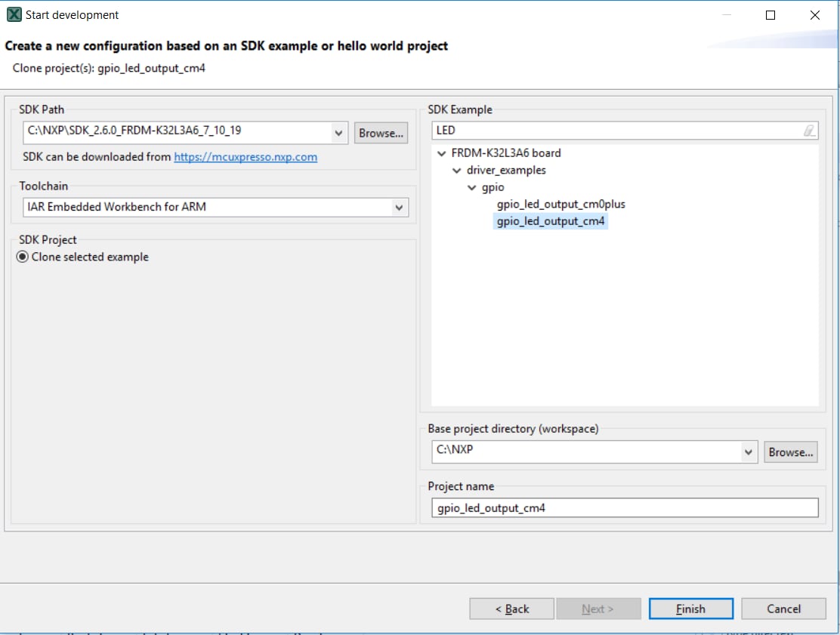The height and width of the screenshot is (635, 840).
Task: Collapse the gpio tree folder
Action: [x=472, y=187]
